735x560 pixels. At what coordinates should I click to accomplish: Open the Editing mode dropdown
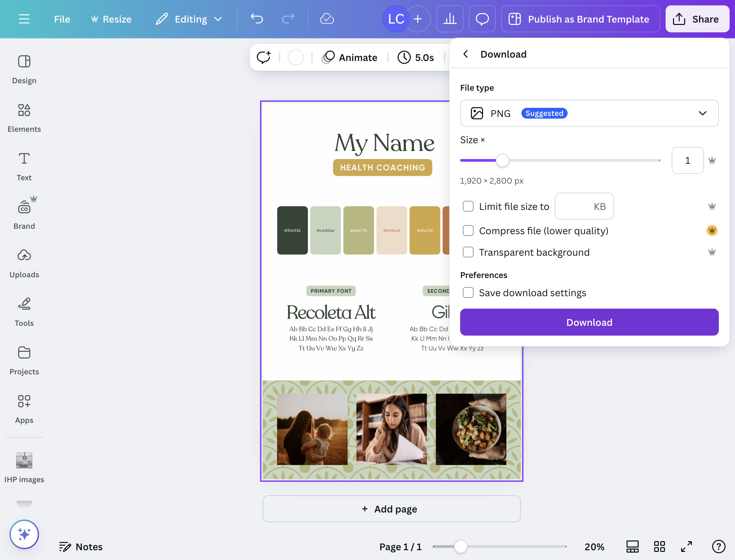pos(189,19)
